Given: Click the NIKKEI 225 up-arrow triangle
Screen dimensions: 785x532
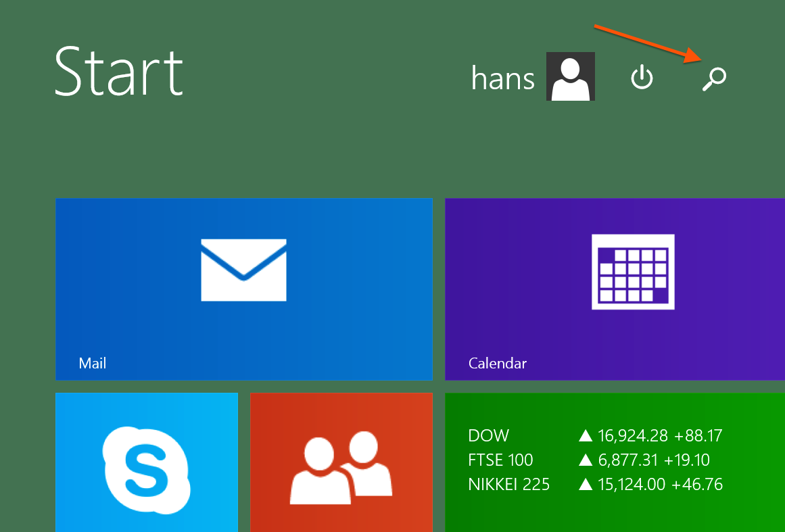Looking at the screenshot, I should click(586, 485).
